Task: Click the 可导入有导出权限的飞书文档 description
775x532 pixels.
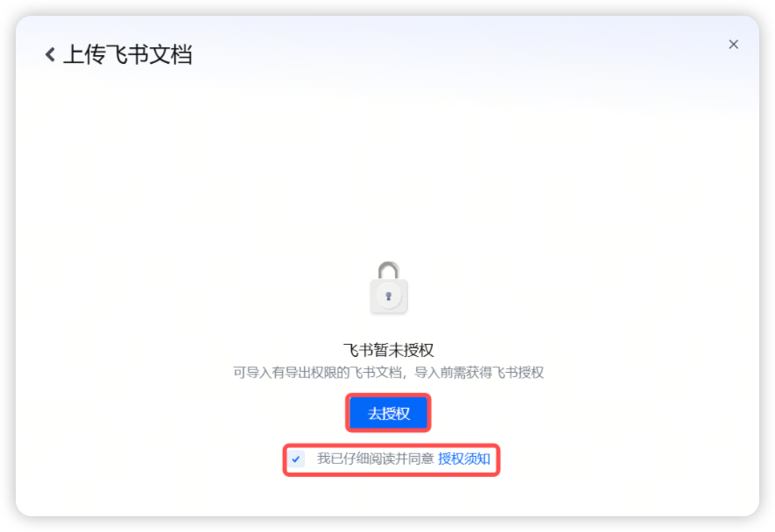Action: click(317, 373)
